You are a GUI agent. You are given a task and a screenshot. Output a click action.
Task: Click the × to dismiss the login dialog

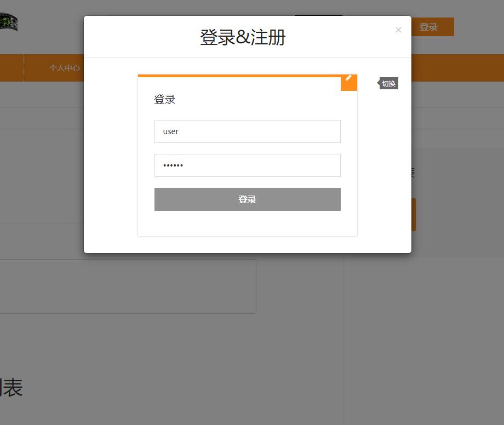coord(398,30)
